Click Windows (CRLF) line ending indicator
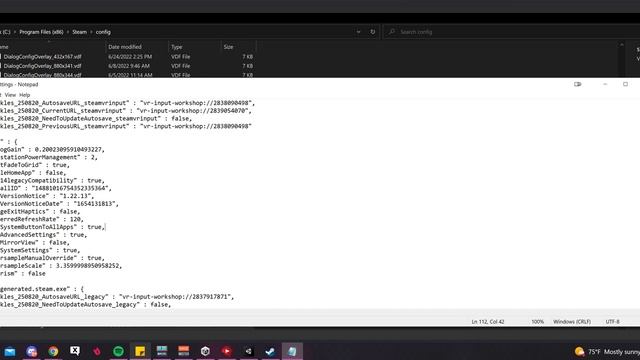 pos(572,322)
